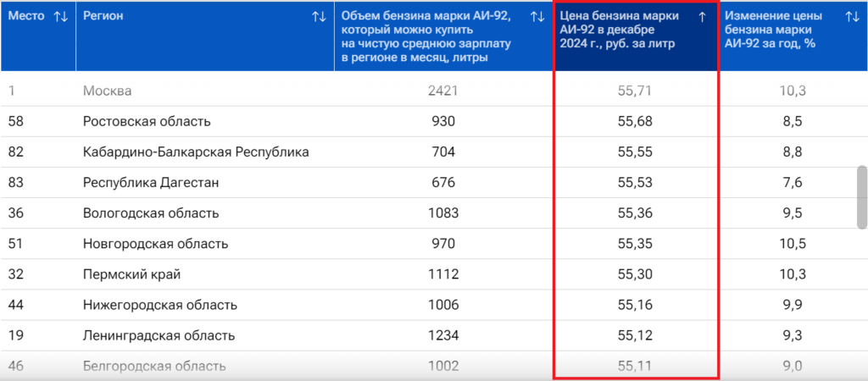Click rank number 83
The image size is (868, 381).
15,183
